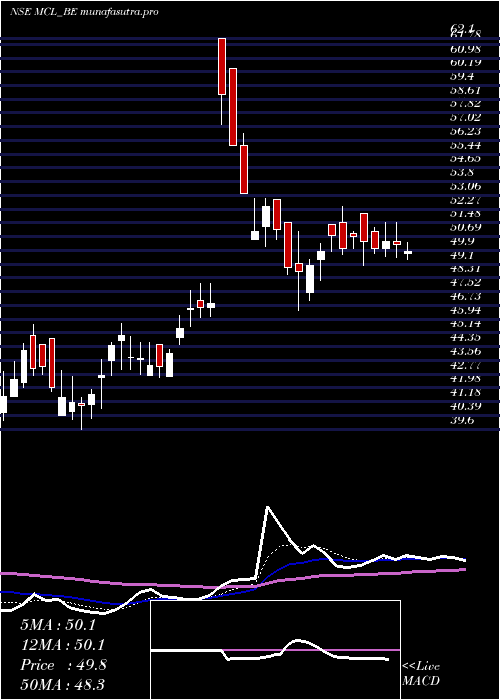Click the 48.31 price axis label
The height and width of the screenshot is (700, 500).
465,268
